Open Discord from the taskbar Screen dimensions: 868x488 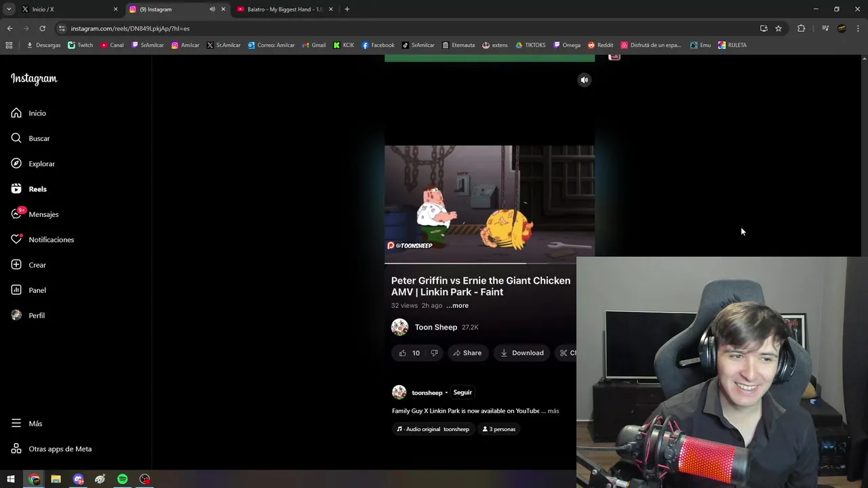[79, 479]
